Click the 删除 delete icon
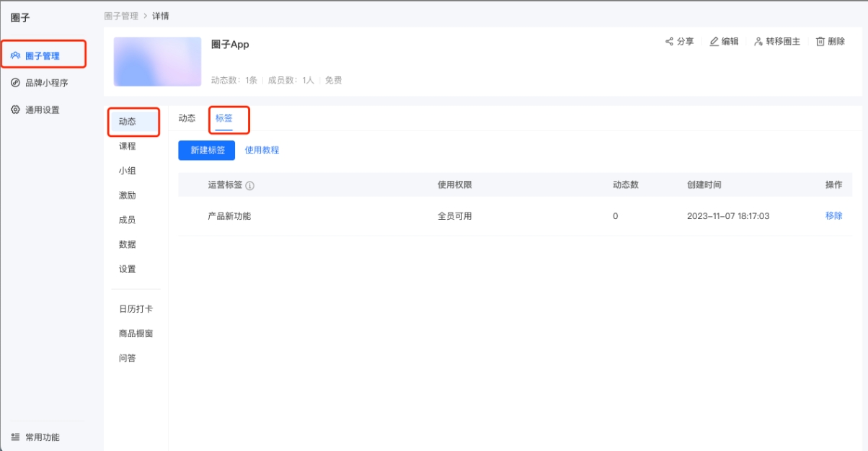 (x=820, y=43)
